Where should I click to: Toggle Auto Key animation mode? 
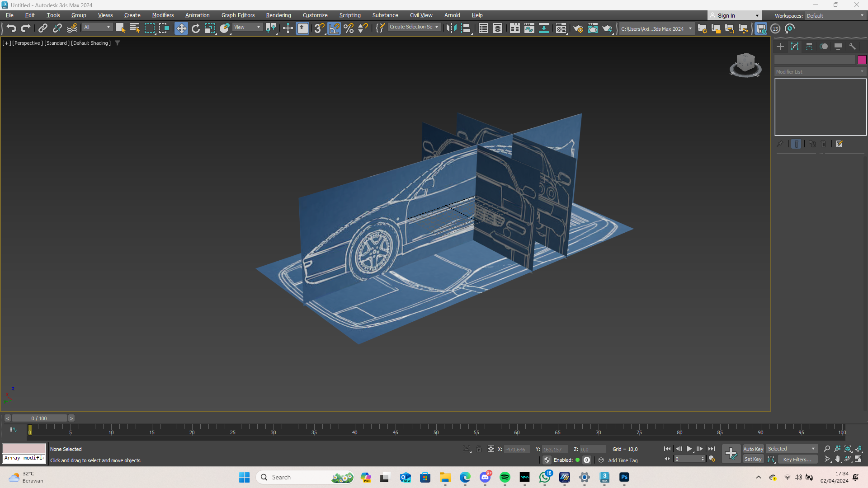coord(753,449)
